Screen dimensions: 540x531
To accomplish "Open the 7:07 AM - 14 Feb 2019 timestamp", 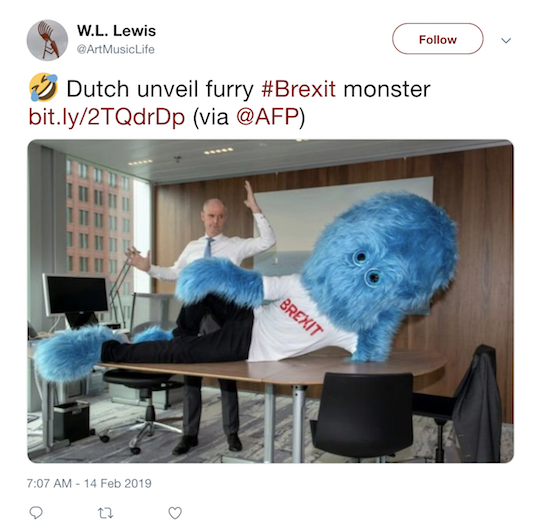I will pos(89,483).
